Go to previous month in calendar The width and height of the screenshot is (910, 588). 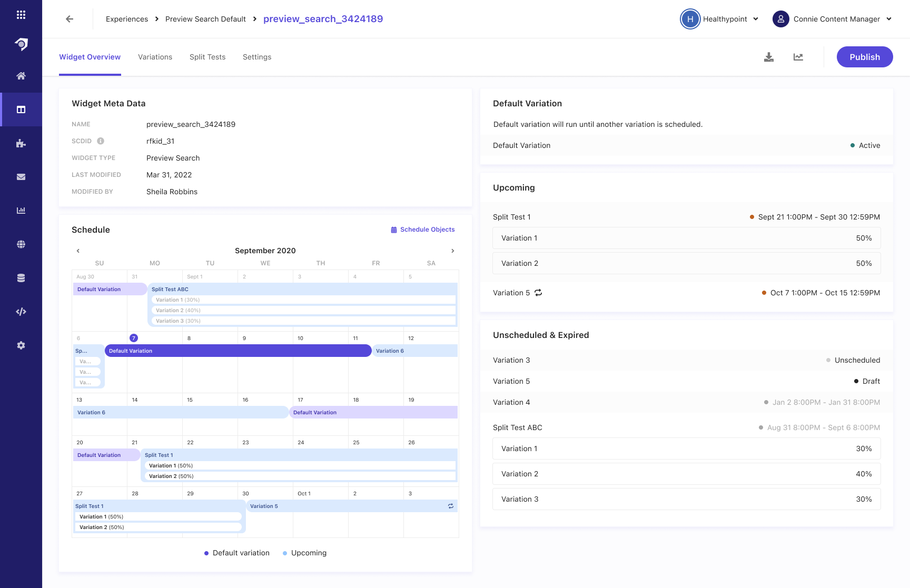(x=78, y=251)
